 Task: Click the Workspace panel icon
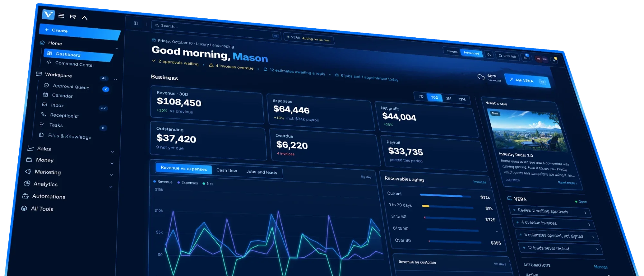click(x=39, y=74)
